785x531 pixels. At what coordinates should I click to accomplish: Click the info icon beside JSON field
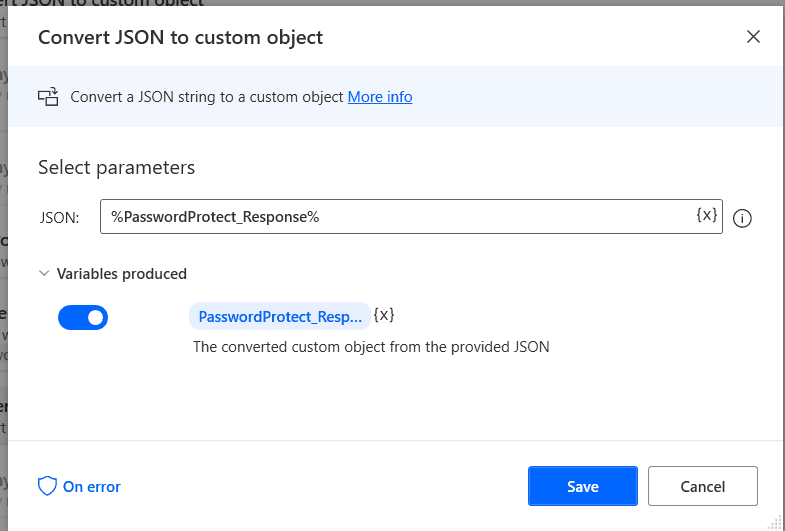pyautogui.click(x=742, y=218)
